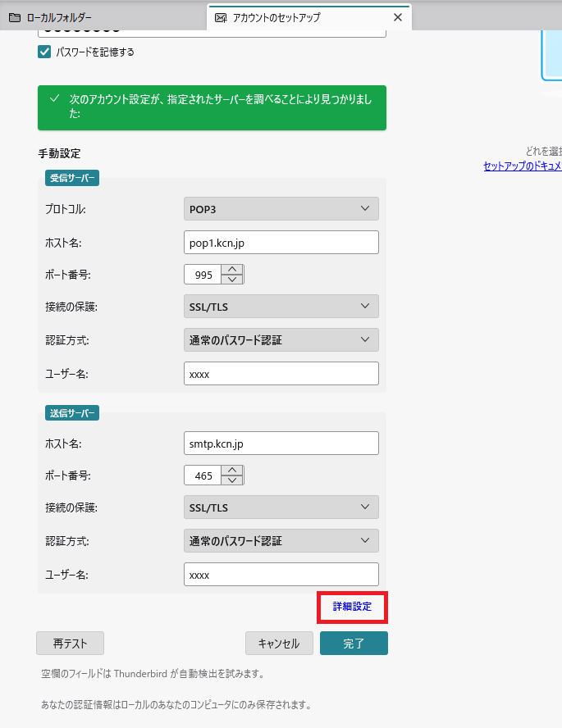Decrease the incoming port number 995
The height and width of the screenshot is (728, 562).
pos(233,280)
